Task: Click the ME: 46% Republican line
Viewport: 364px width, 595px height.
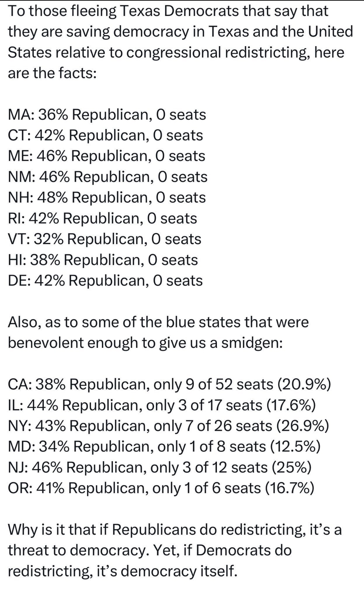Action: (x=107, y=156)
